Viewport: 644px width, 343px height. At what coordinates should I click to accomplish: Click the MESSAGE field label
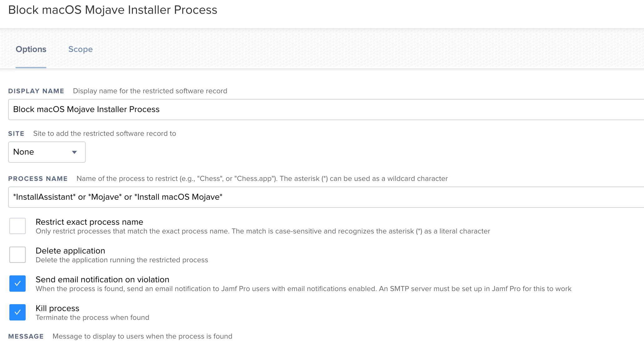[26, 336]
